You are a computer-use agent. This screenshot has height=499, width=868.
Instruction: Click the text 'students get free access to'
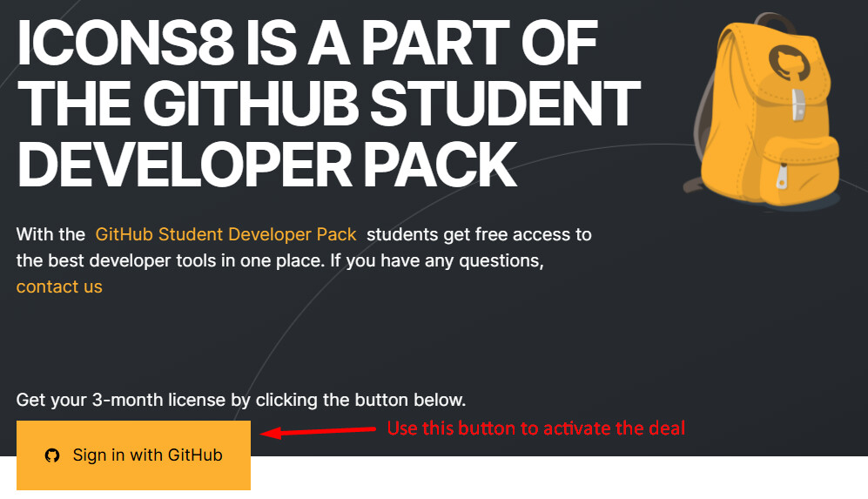click(479, 234)
